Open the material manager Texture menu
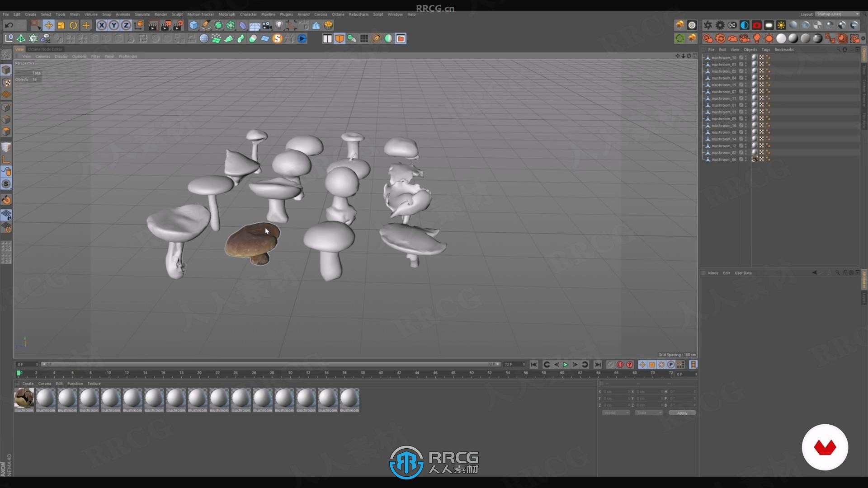 [94, 384]
